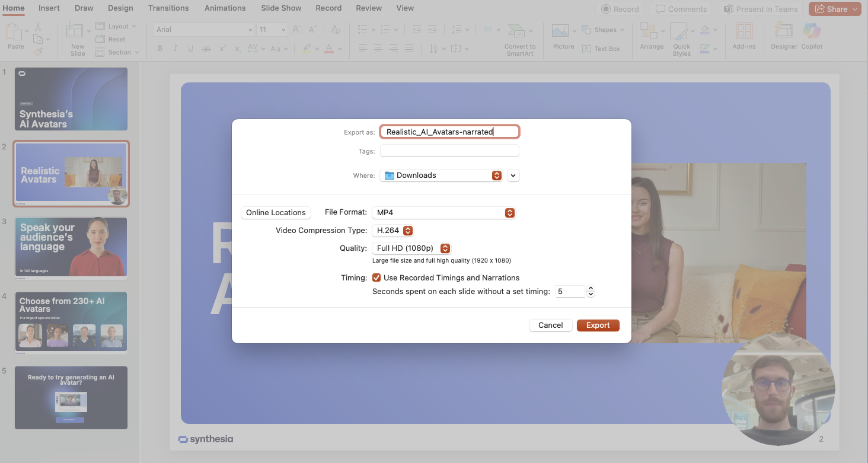The height and width of the screenshot is (463, 868).
Task: Click Increase Font Size icon
Action: pos(297,30)
